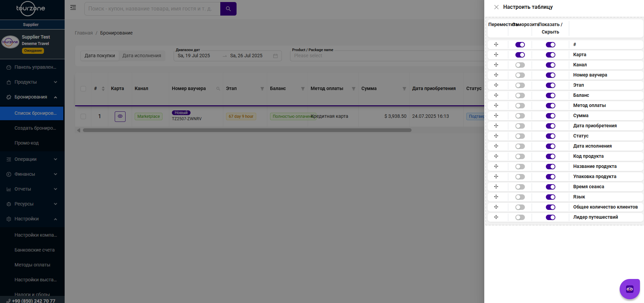Click the move handle for Этап row
This screenshot has width=644, height=303.
click(496, 85)
